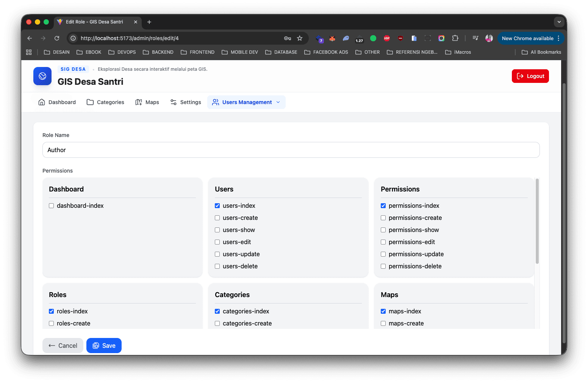This screenshot has width=588, height=383.
Task: Open the bookmarks apps grid icon
Action: click(x=29, y=52)
